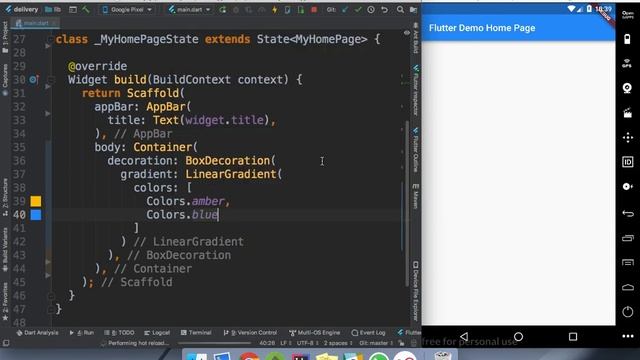Open the Favorites side tool window
The width and height of the screenshot is (640, 360).
[x=5, y=302]
